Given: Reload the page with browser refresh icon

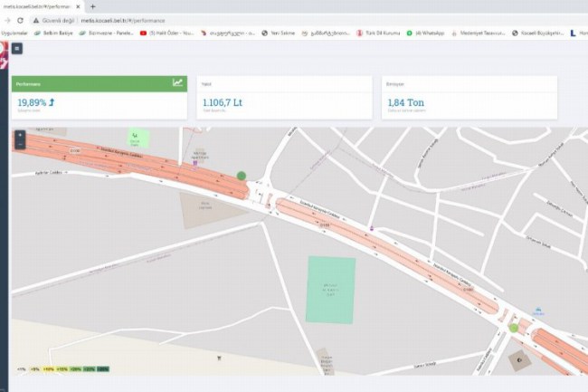Looking at the screenshot, I should tap(20, 19).
